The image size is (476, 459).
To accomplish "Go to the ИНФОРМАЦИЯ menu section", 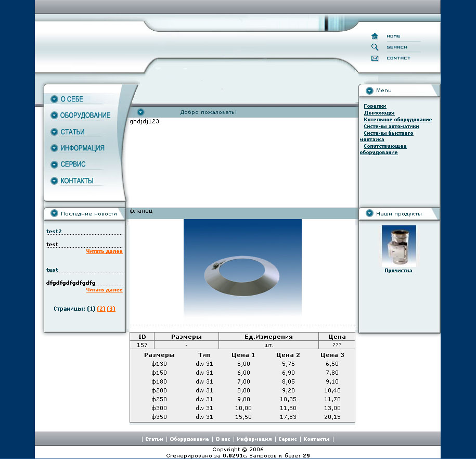I will (82, 148).
